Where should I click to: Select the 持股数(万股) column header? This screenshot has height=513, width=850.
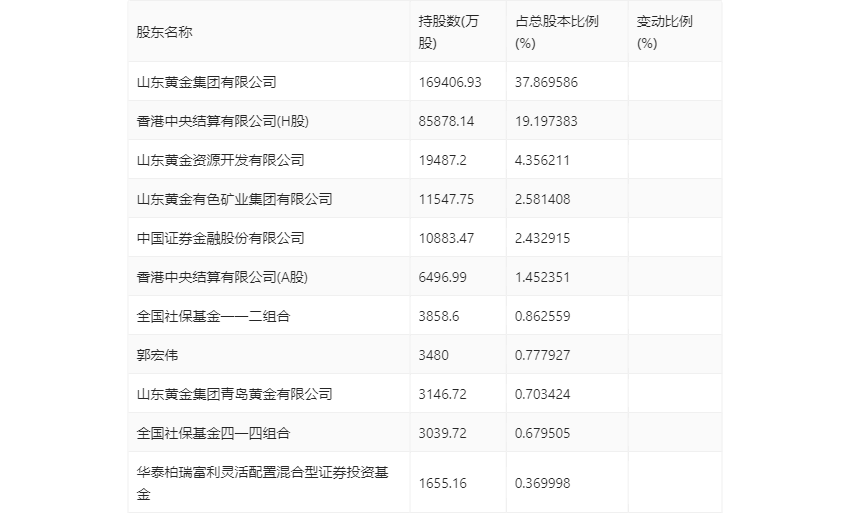pos(448,32)
